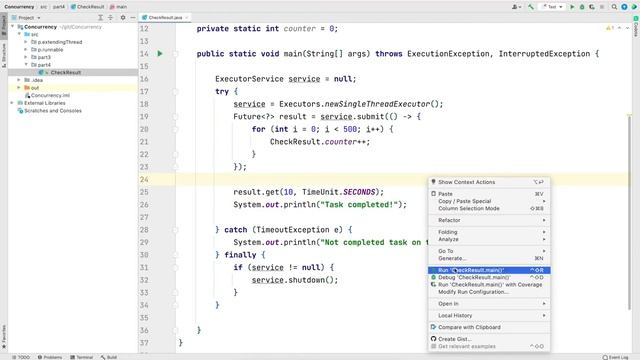640x360 pixels.
Task: Open Local History submenu
Action: point(489,316)
